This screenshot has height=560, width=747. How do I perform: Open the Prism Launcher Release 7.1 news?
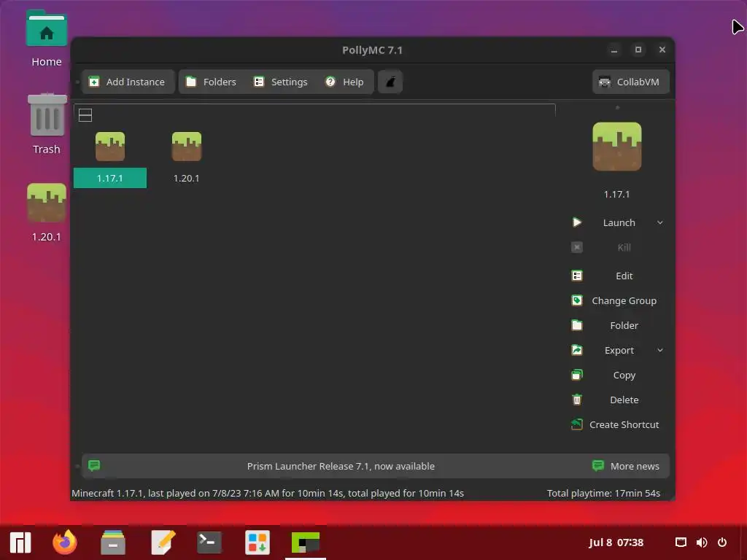(x=341, y=466)
